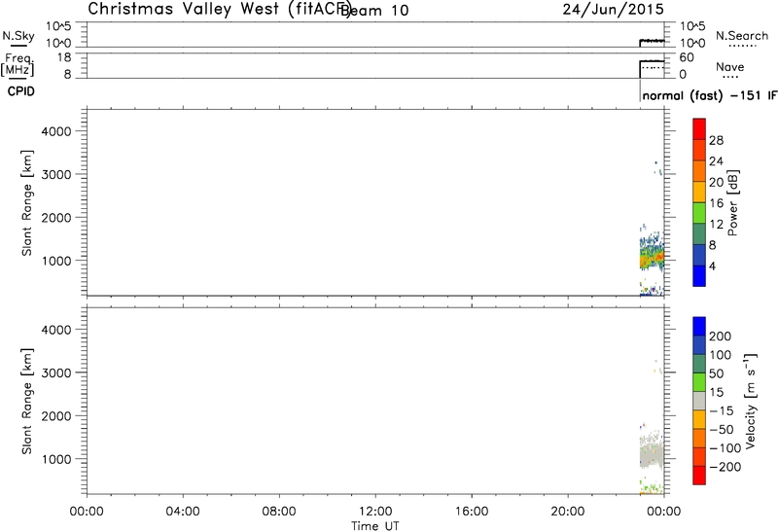778x532 pixels.
Task: Select the 16–20 dB yellow power swatch
Action: pos(699,192)
